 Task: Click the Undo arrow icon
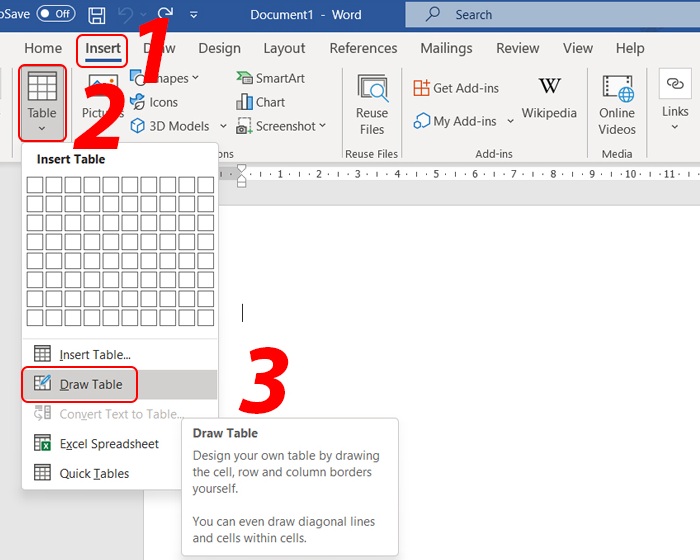125,15
